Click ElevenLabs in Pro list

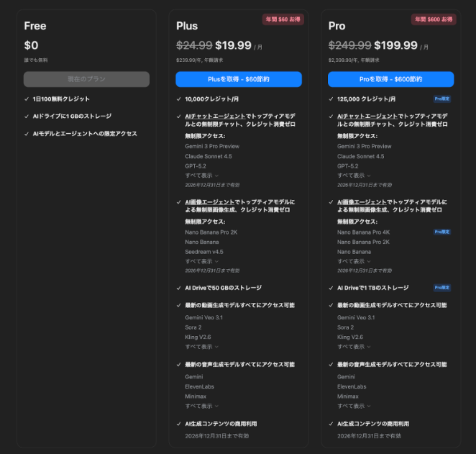(352, 386)
